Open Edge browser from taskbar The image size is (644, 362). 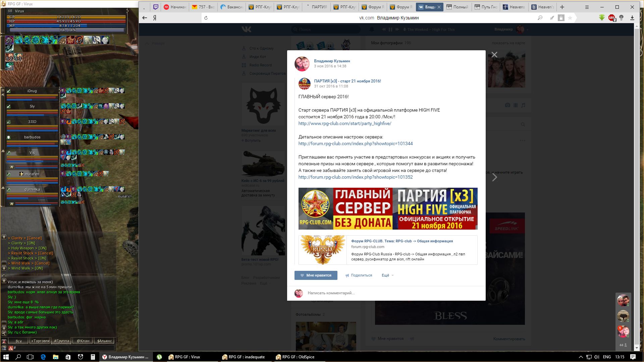click(43, 357)
